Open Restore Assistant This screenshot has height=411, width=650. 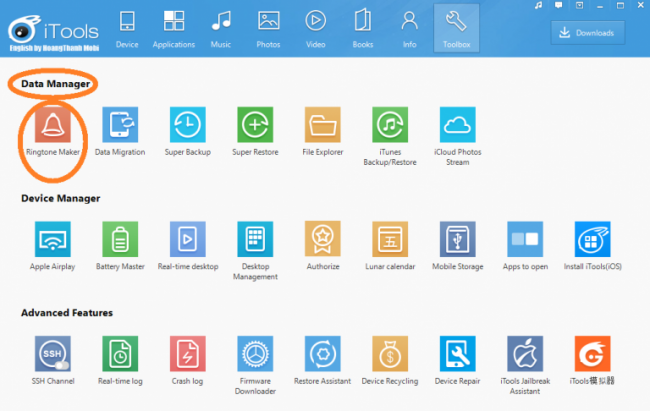323,353
